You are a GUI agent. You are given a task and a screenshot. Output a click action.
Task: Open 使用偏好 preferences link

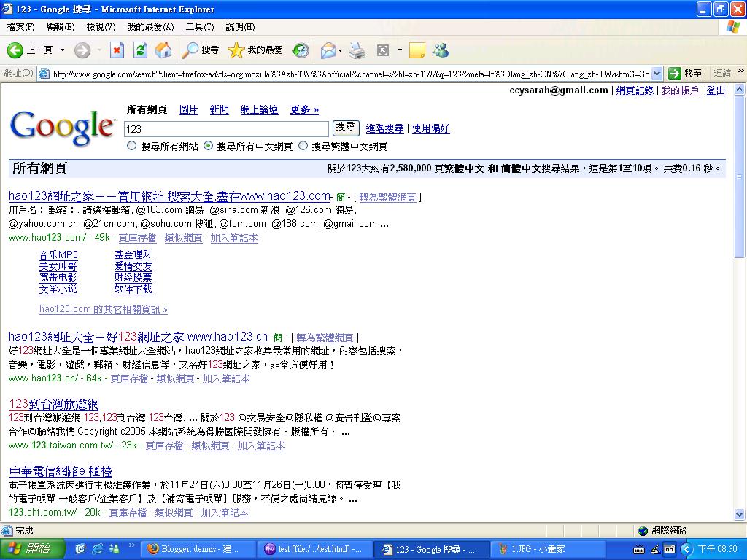[430, 128]
